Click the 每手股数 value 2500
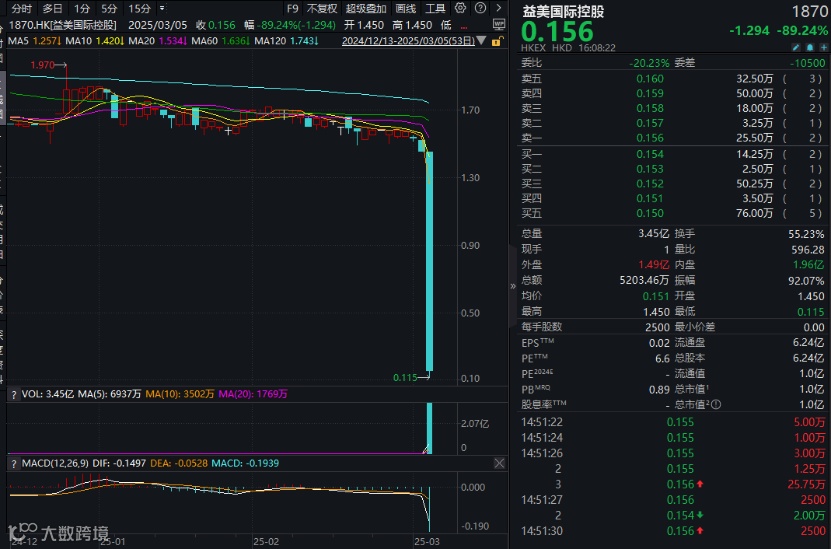 [x=657, y=327]
